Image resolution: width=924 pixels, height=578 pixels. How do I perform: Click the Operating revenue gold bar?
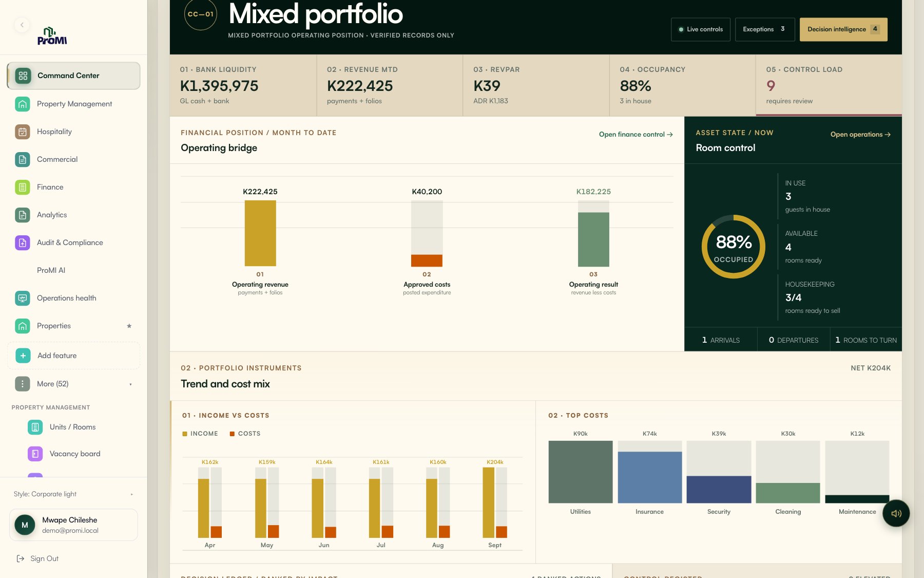260,233
